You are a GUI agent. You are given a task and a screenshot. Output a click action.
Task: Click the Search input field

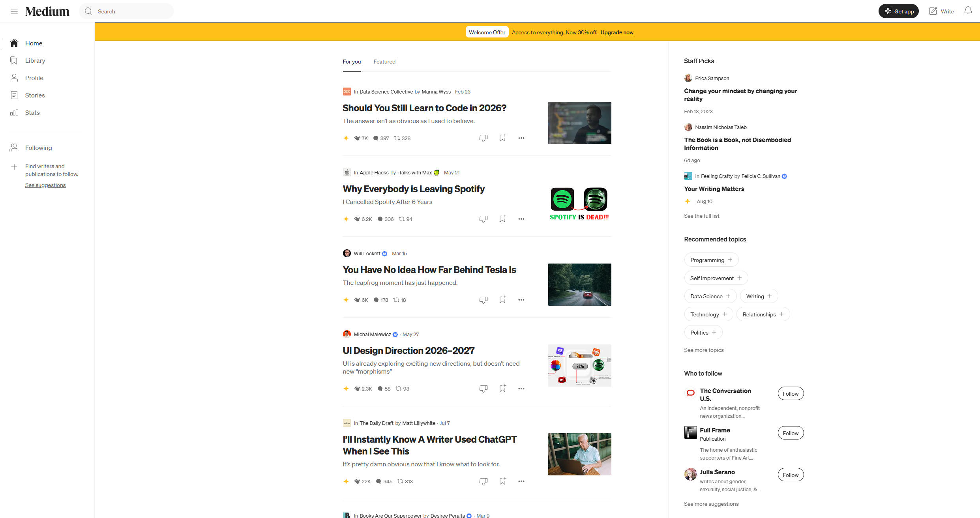tap(126, 11)
